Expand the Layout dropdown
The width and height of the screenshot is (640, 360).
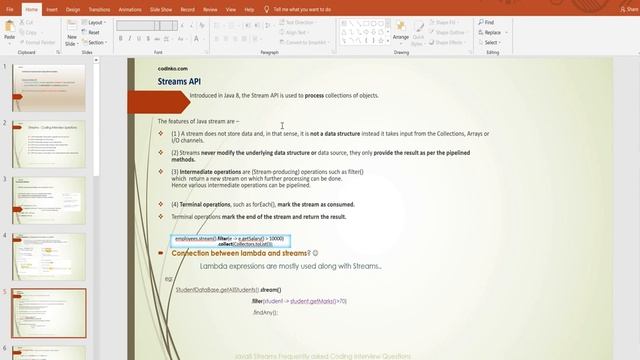click(x=94, y=22)
